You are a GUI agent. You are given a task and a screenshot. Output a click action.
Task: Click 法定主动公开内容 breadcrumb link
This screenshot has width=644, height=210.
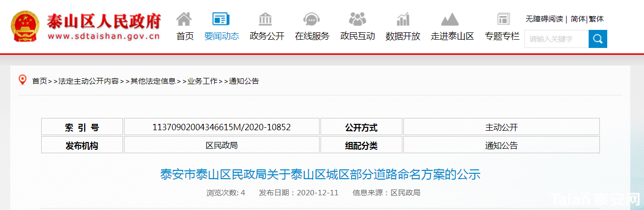pyautogui.click(x=89, y=81)
